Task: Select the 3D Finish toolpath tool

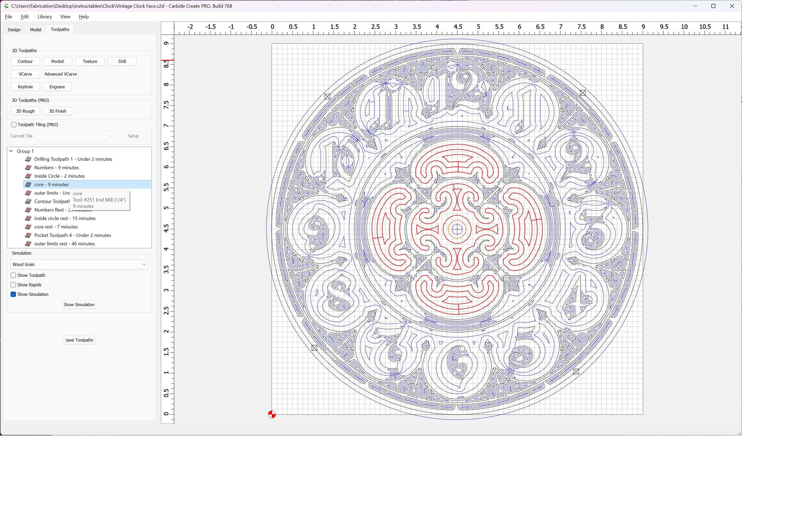Action: click(x=57, y=111)
